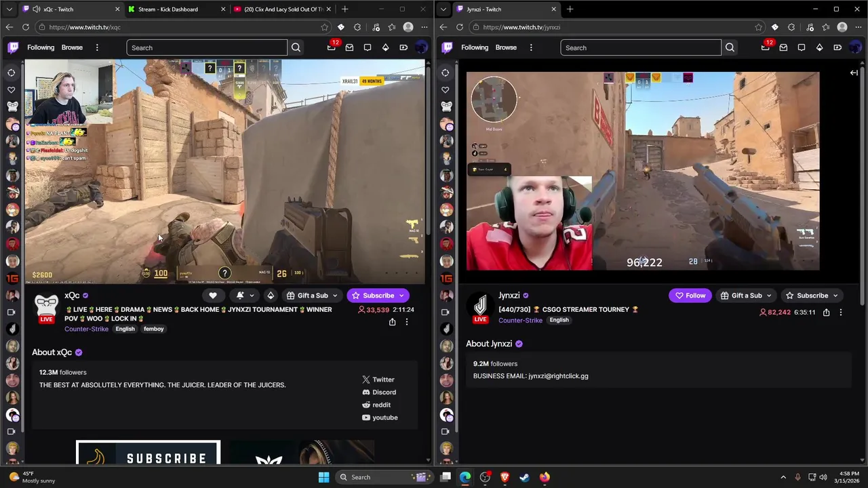Open more options under the xQc stream

click(x=407, y=322)
